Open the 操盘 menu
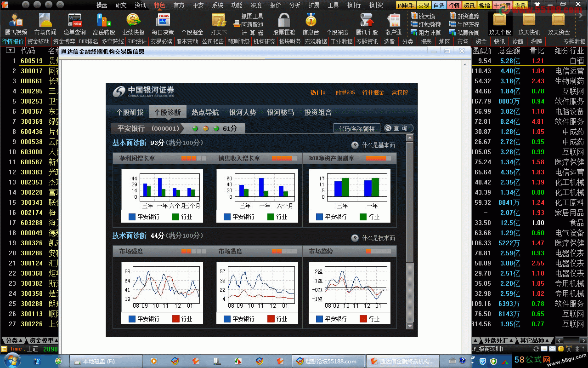Screen dimensions: 588x368 point(102,5)
